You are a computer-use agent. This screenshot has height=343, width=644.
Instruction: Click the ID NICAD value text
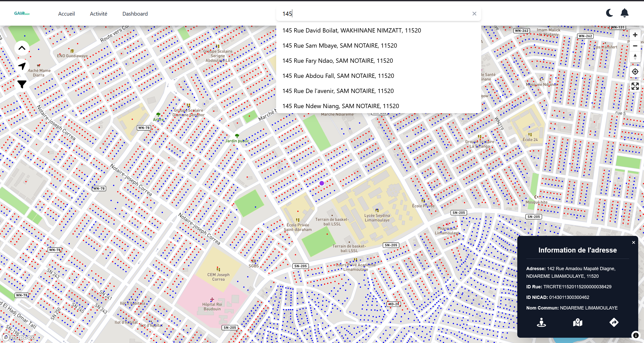click(569, 297)
